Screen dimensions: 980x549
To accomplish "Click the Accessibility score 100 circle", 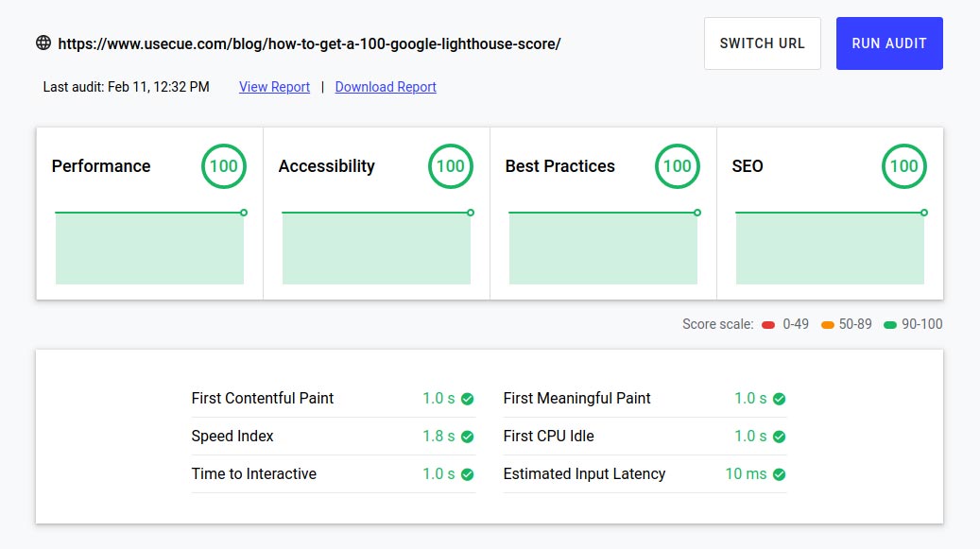I will click(x=451, y=166).
